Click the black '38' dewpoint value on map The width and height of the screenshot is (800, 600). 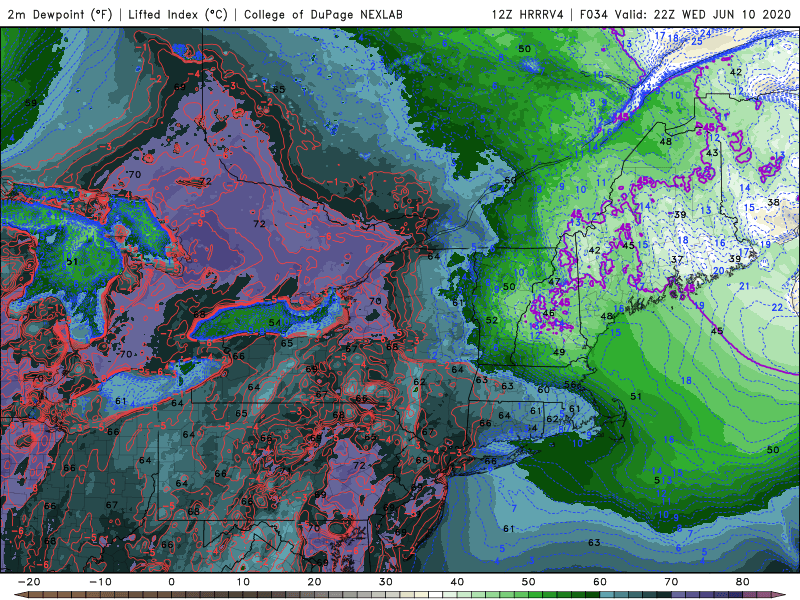773,202
